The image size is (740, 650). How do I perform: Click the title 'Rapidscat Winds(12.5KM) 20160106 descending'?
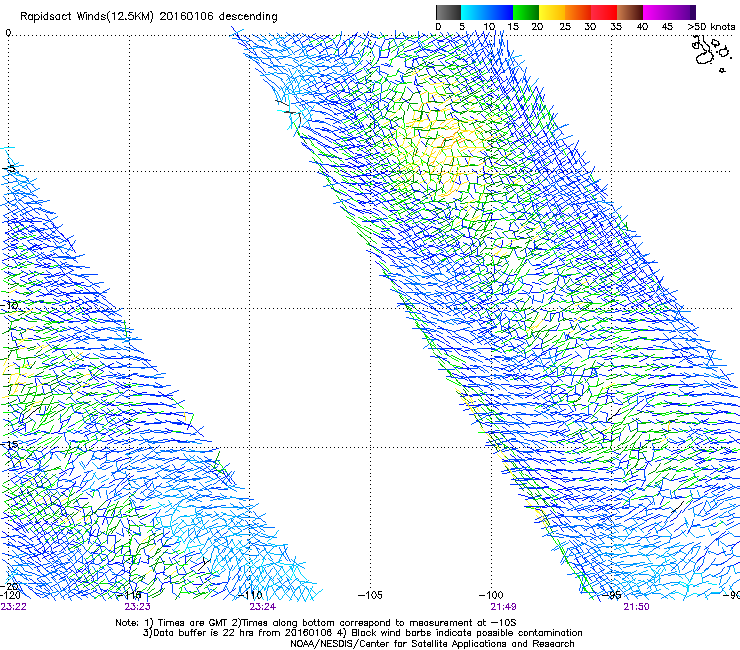click(x=149, y=17)
